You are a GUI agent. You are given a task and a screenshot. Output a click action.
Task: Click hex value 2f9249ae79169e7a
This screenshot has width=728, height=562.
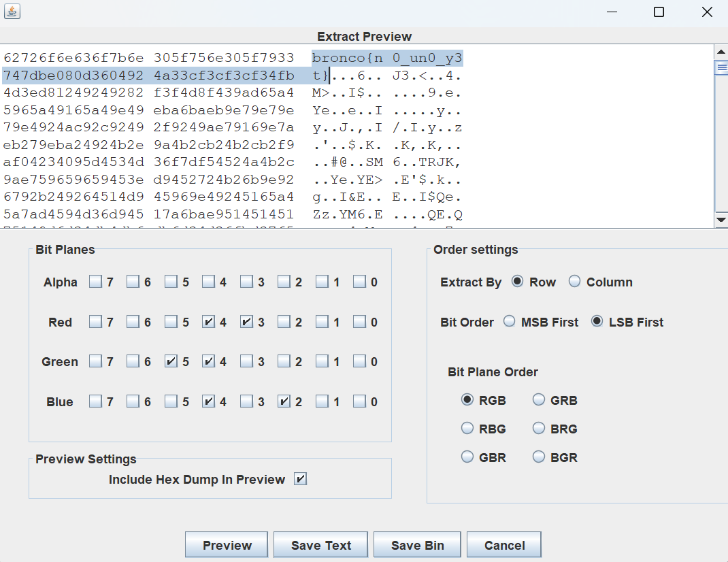point(224,127)
